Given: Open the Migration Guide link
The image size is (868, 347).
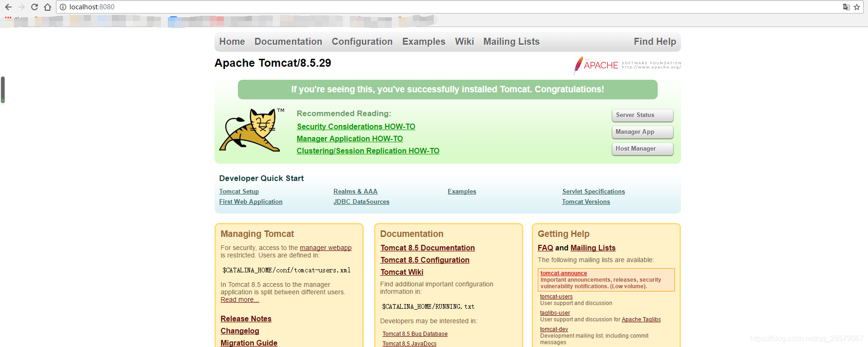Looking at the screenshot, I should 249,343.
